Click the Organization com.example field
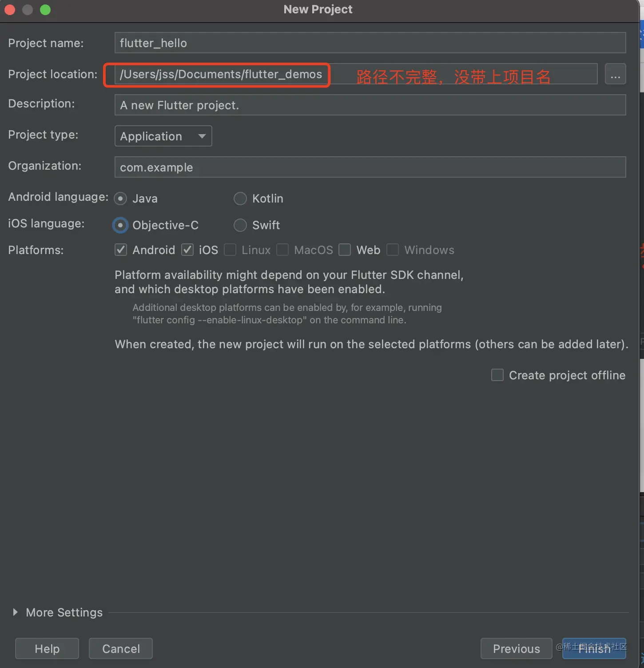Image resolution: width=644 pixels, height=668 pixels. coord(370,167)
